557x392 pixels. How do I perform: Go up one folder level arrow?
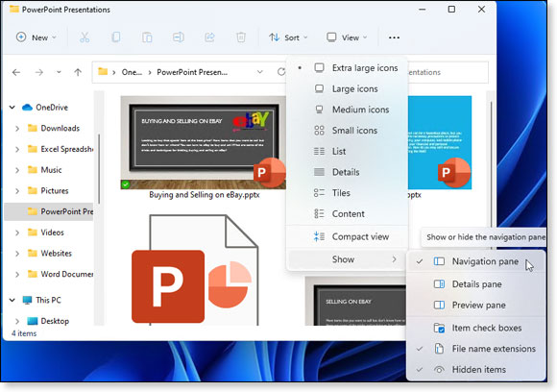(78, 72)
